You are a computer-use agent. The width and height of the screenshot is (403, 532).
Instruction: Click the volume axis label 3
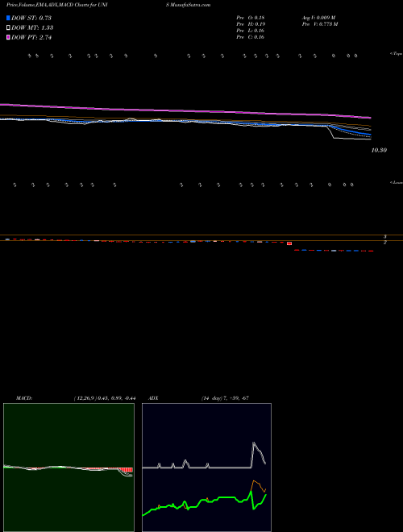pyautogui.click(x=385, y=236)
